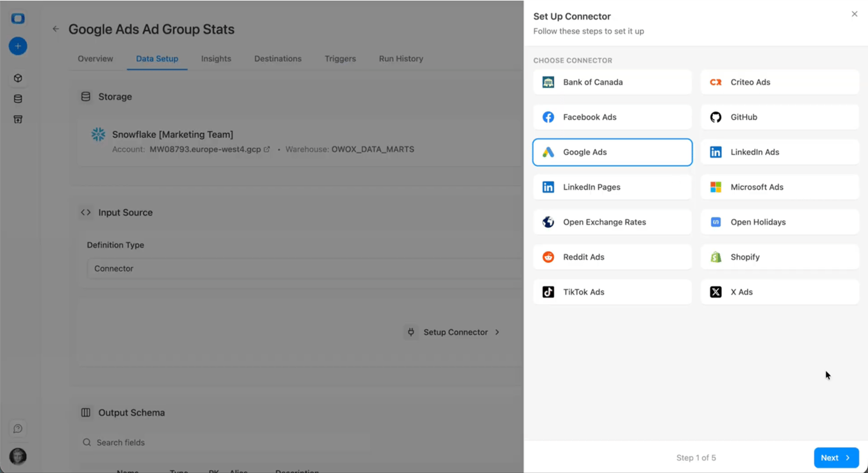Choose the Bank of Canada connector
The height and width of the screenshot is (473, 868).
[x=613, y=82]
